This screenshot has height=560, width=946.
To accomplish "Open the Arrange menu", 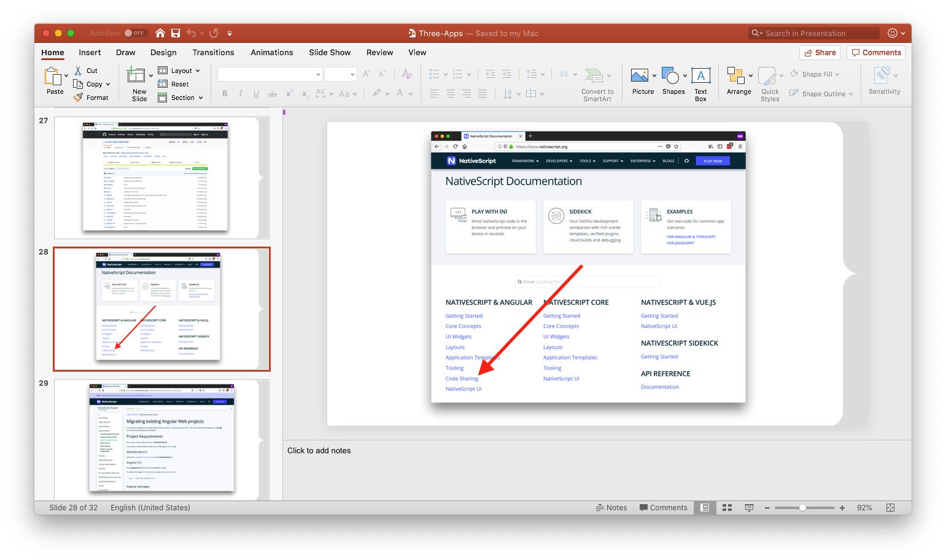I will pos(739,82).
